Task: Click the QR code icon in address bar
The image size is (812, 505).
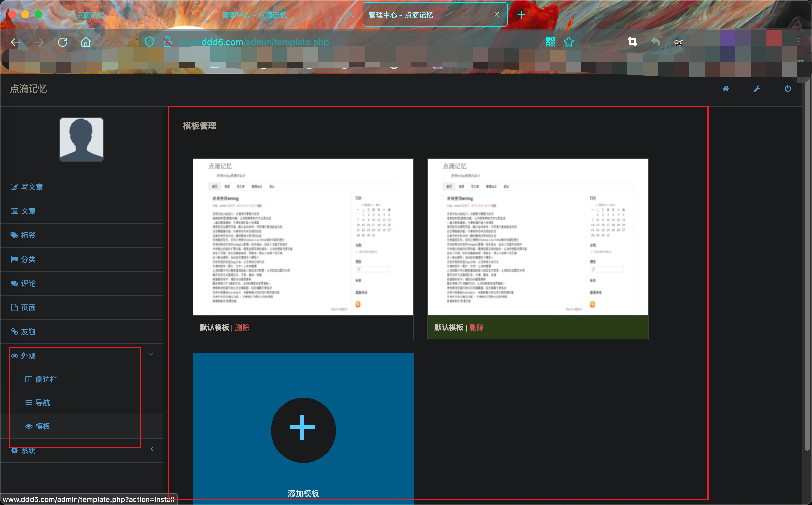Action: click(x=550, y=42)
